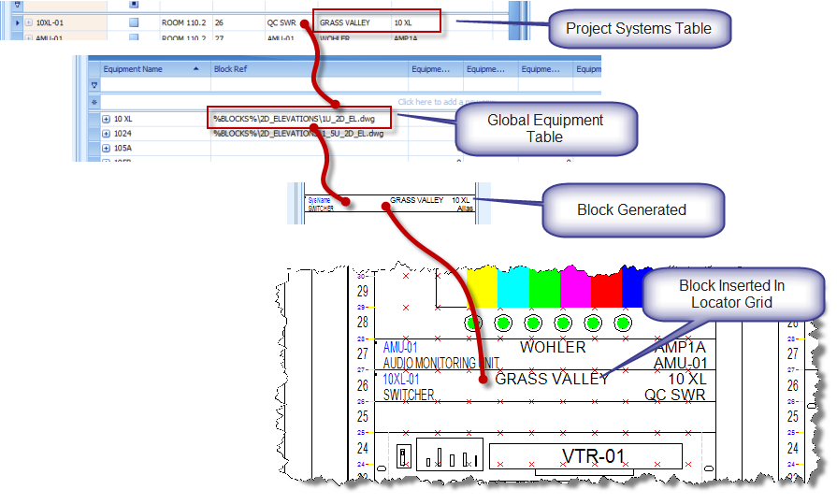Image resolution: width=837 pixels, height=504 pixels.
Task: Select QC SWR text in locator grid
Action: (674, 396)
